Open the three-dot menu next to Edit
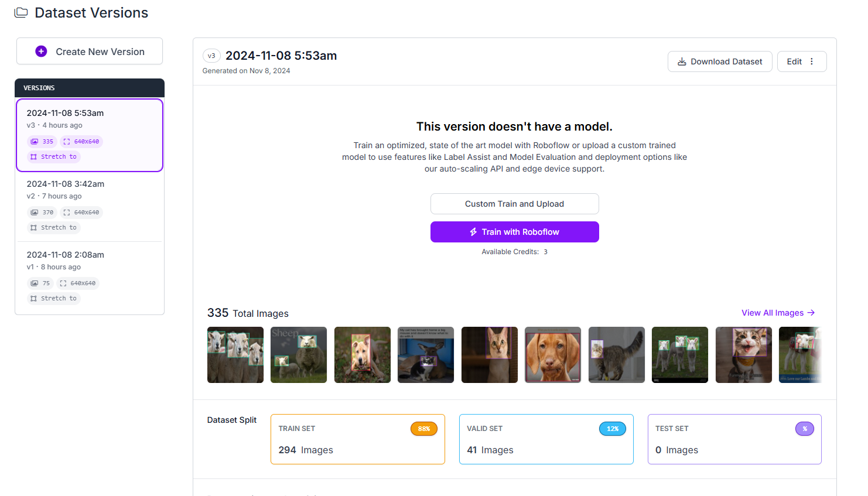This screenshot has width=868, height=496. pos(812,61)
